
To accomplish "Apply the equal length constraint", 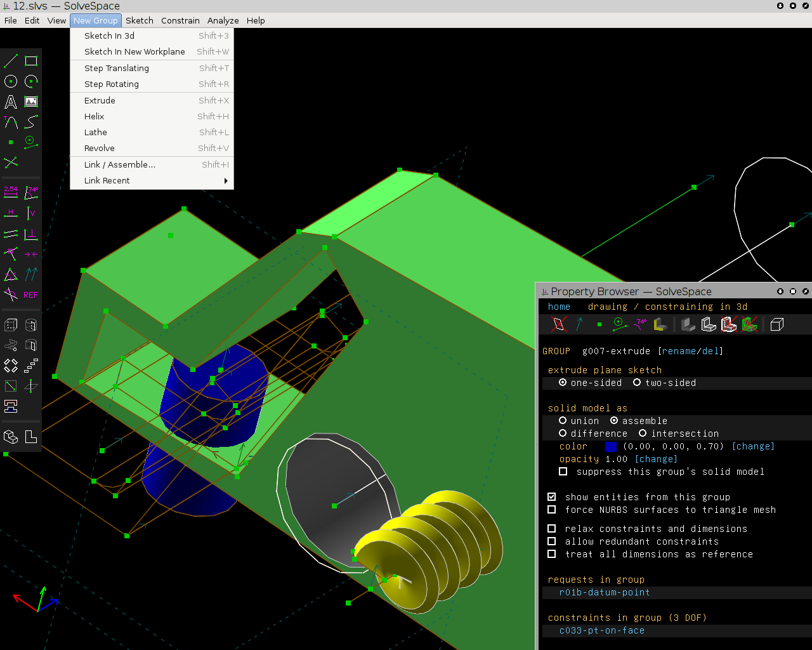I will [11, 275].
